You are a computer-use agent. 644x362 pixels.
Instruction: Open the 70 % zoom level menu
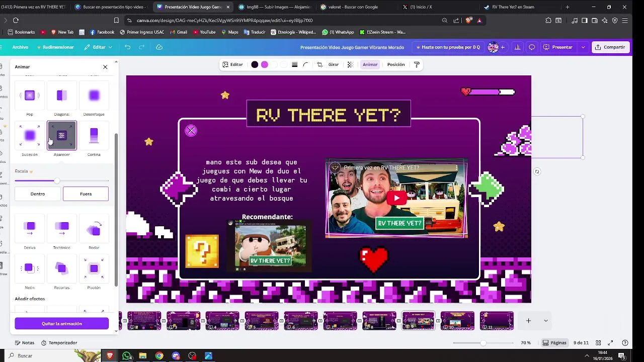[x=526, y=343]
